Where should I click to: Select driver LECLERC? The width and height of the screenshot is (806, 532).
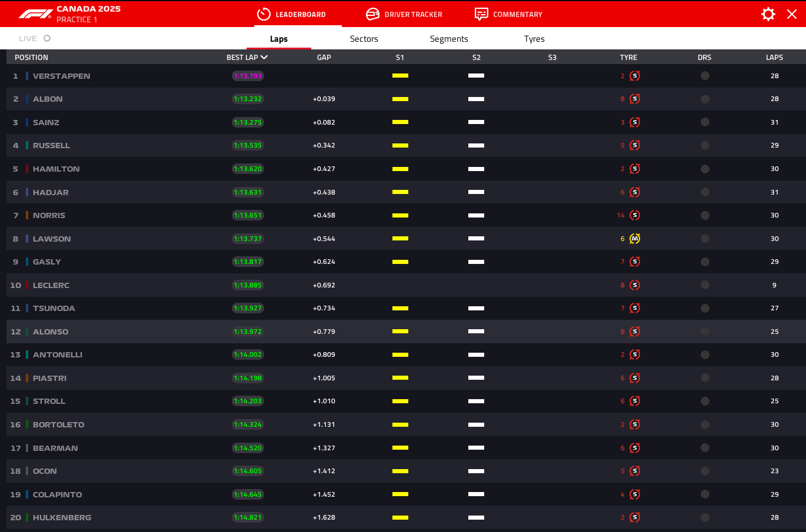[x=51, y=285]
